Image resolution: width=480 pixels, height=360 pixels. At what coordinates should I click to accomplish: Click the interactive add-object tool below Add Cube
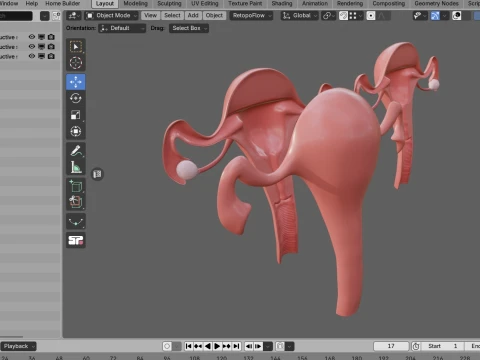[76, 202]
